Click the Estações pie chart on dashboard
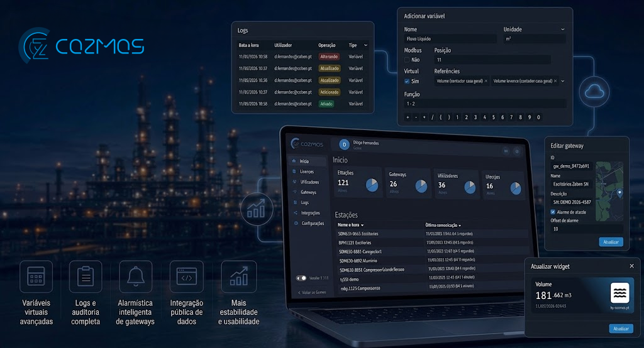The image size is (644, 348). pyautogui.click(x=372, y=185)
